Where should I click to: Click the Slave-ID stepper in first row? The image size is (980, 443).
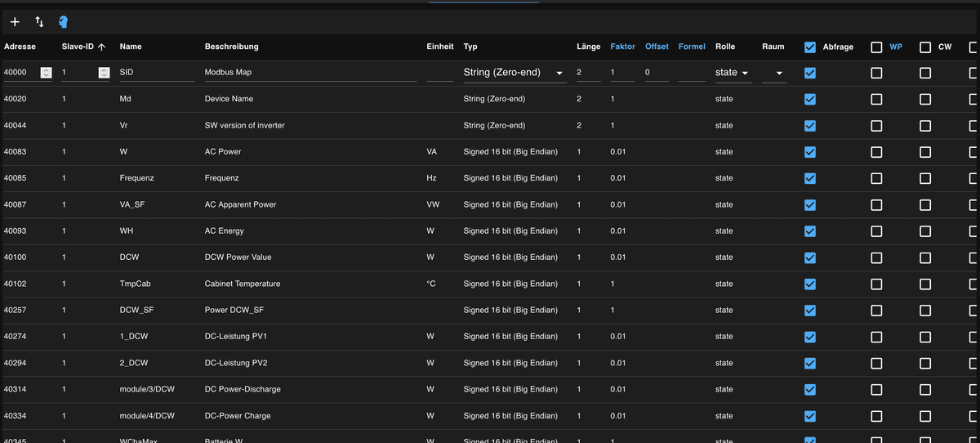(x=104, y=73)
